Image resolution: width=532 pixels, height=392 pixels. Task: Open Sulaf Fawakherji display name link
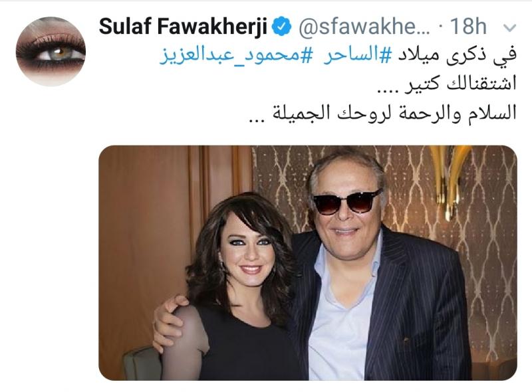click(184, 27)
